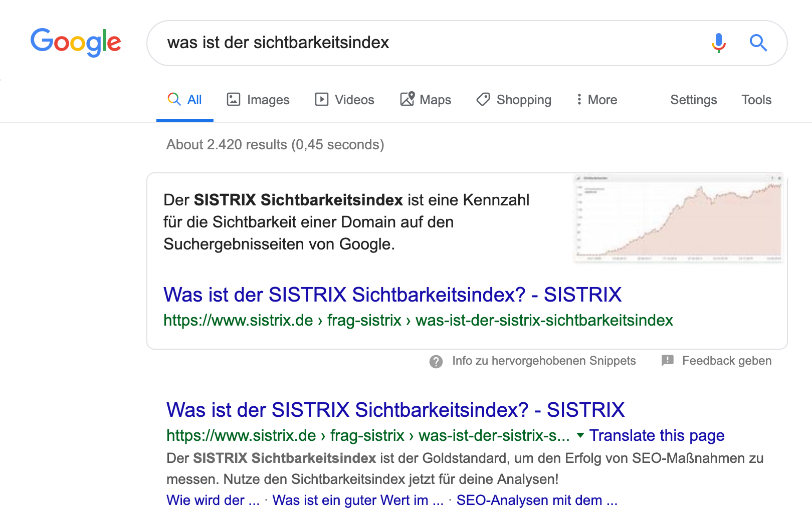The height and width of the screenshot is (526, 812).
Task: Open the SISTRIX chart thumbnail in snippet
Action: click(x=679, y=218)
